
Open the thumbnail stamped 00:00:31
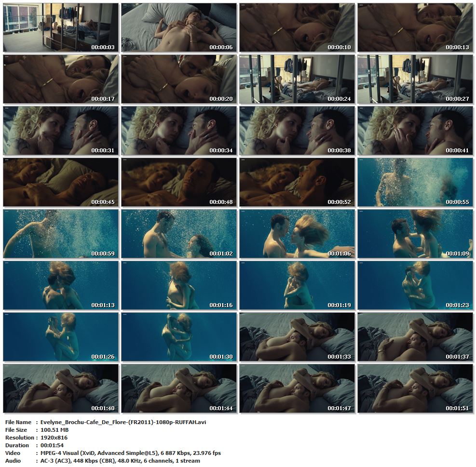pyautogui.click(x=61, y=131)
